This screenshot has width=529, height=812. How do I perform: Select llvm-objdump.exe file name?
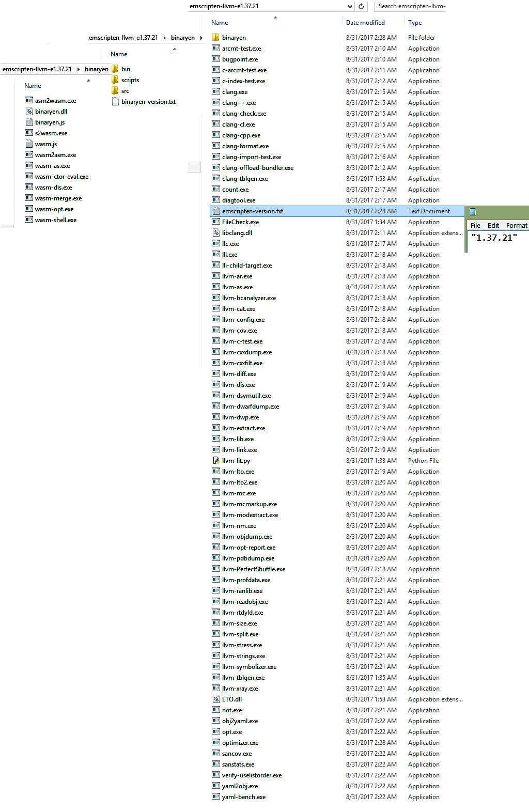(x=247, y=537)
